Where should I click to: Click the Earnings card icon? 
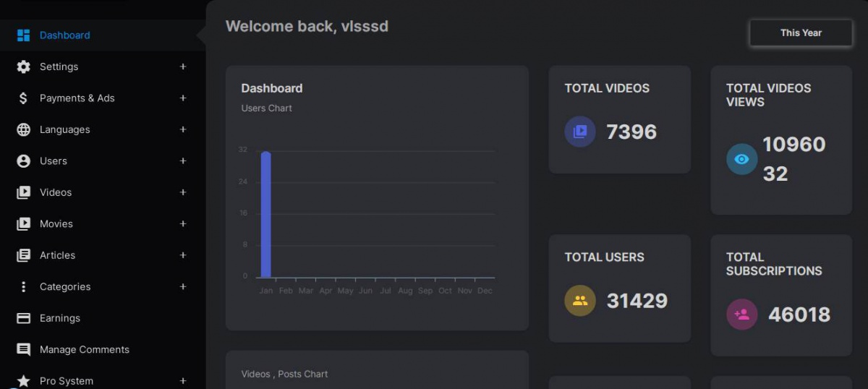coord(23,318)
